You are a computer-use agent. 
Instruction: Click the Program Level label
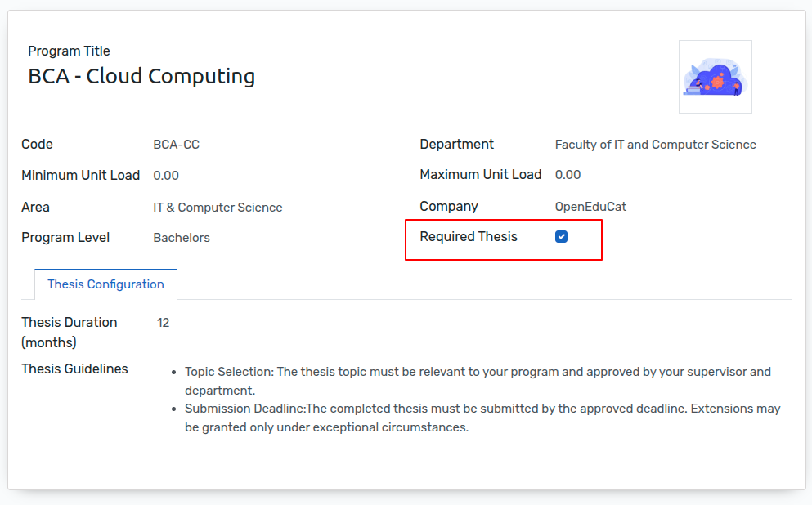(65, 238)
